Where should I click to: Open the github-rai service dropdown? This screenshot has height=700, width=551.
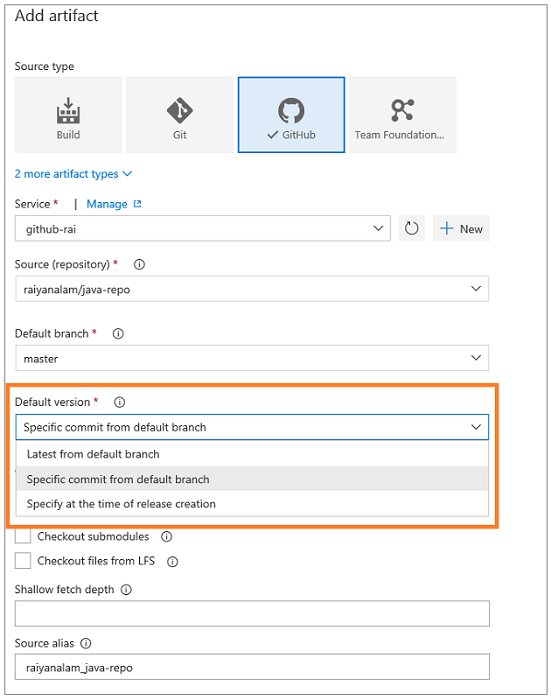pos(203,229)
